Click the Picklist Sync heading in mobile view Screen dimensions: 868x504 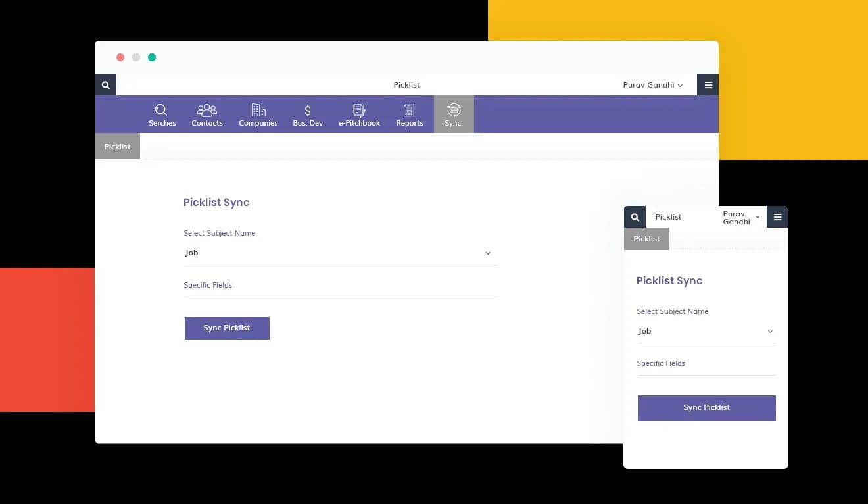point(669,281)
